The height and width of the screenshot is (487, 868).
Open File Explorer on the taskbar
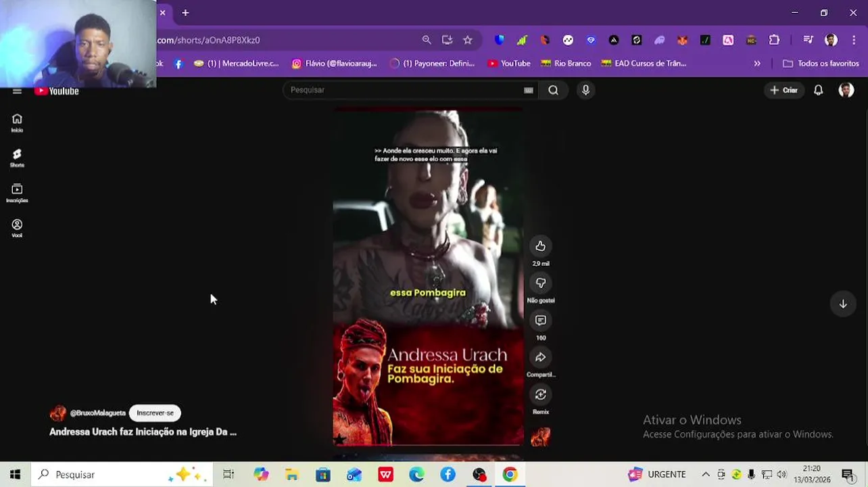coord(291,475)
